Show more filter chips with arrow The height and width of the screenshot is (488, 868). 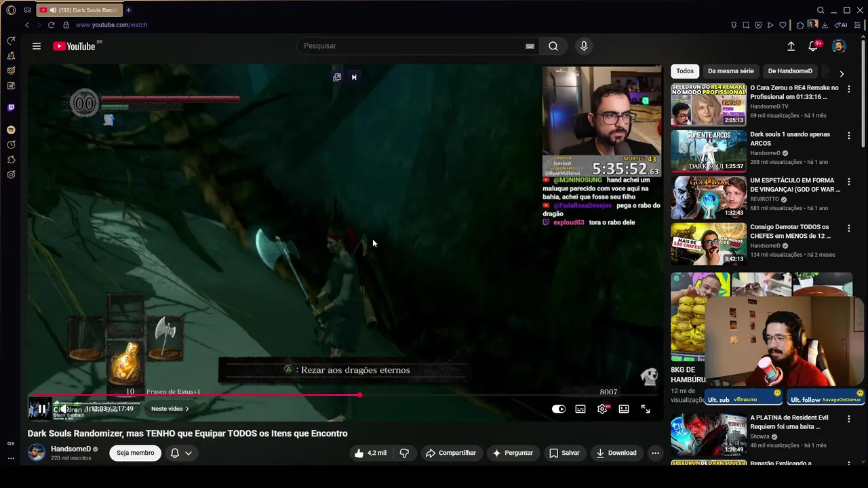(842, 74)
